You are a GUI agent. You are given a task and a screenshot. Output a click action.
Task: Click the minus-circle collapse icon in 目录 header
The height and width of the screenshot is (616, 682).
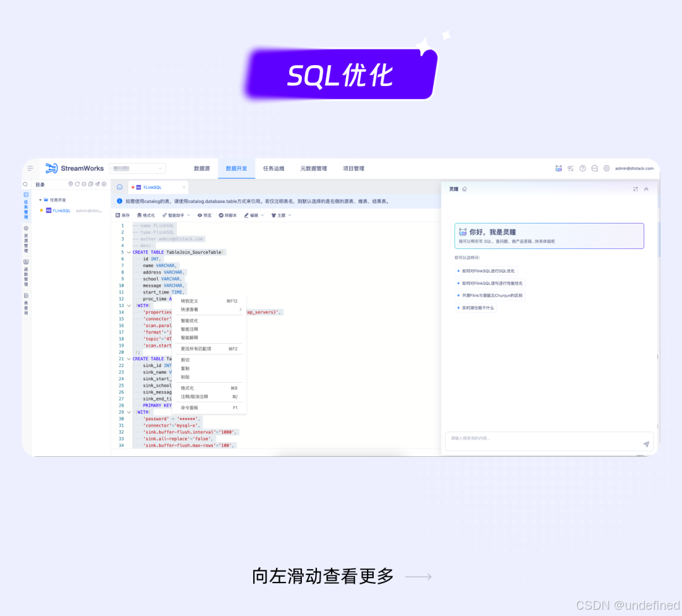click(x=84, y=184)
